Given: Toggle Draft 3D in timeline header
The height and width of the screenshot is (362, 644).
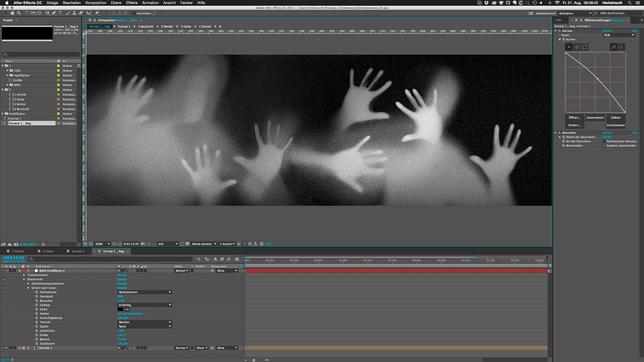Looking at the screenshot, I should pos(207,260).
